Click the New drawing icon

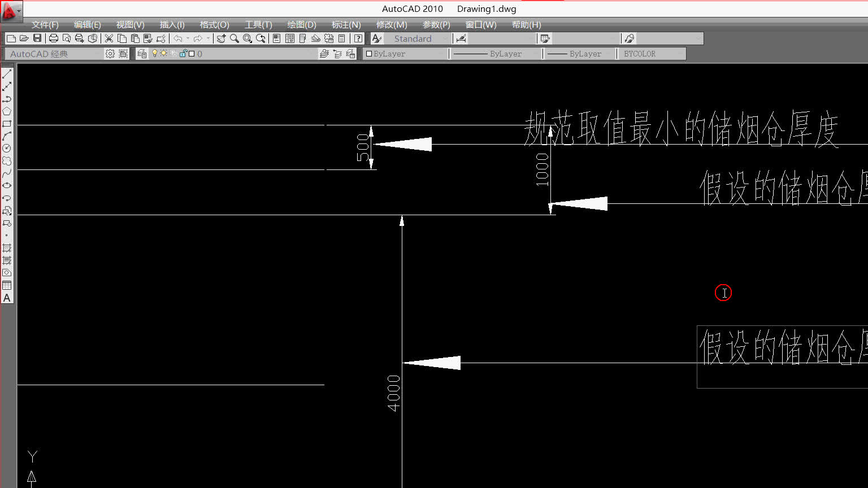(x=11, y=38)
